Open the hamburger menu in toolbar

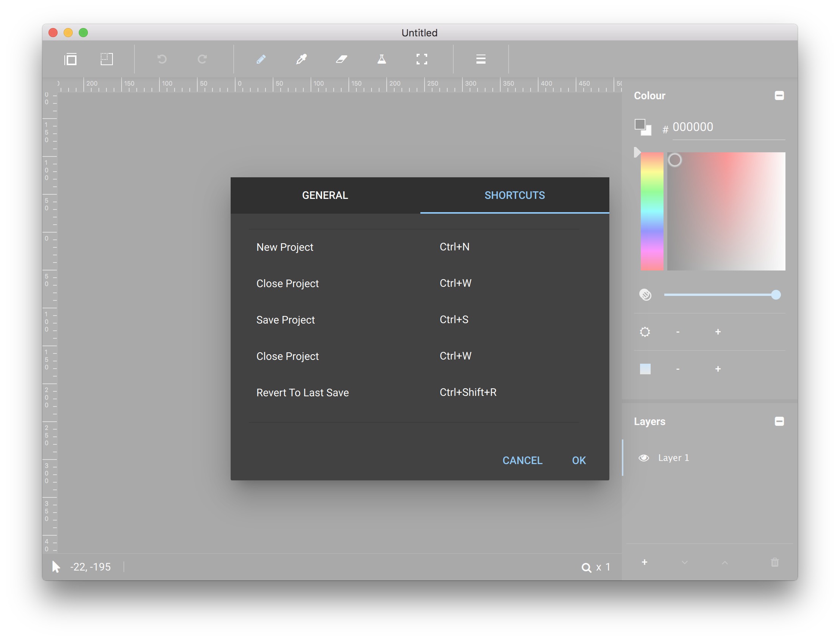[x=481, y=59]
